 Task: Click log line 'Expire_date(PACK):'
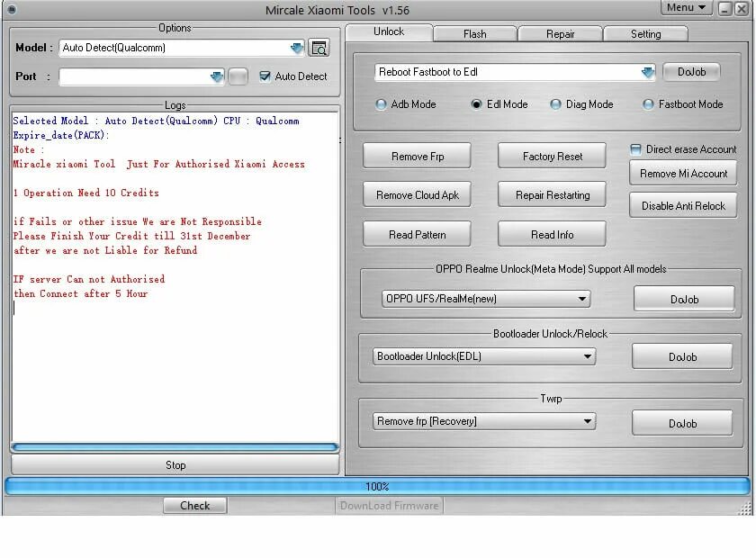61,135
